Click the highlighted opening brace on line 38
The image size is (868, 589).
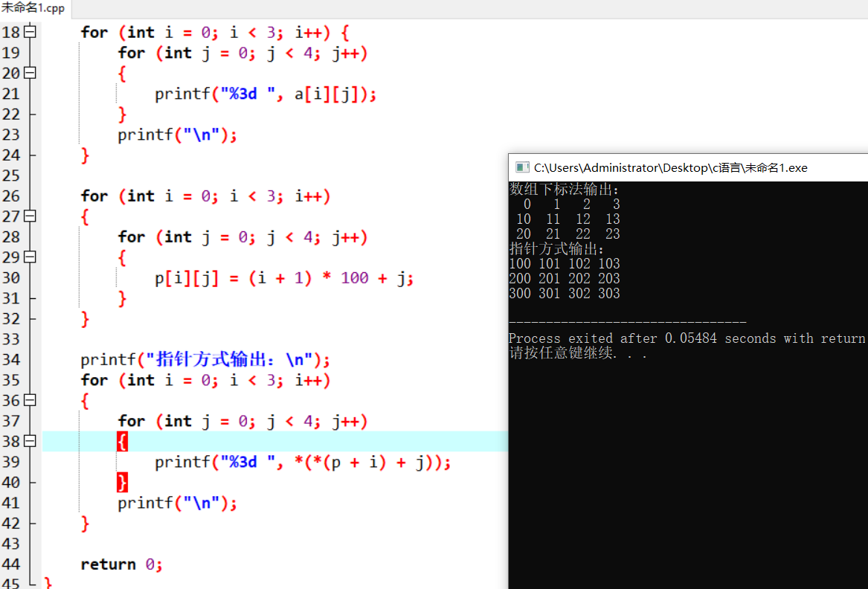(x=122, y=442)
